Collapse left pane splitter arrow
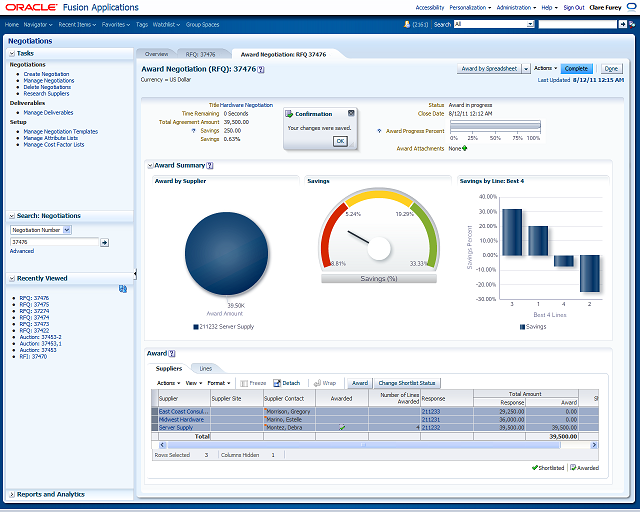The width and height of the screenshot is (640, 512). tap(135, 274)
